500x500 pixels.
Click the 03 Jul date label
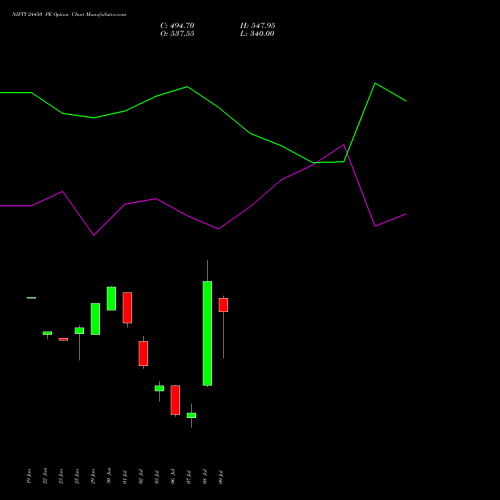click(157, 477)
